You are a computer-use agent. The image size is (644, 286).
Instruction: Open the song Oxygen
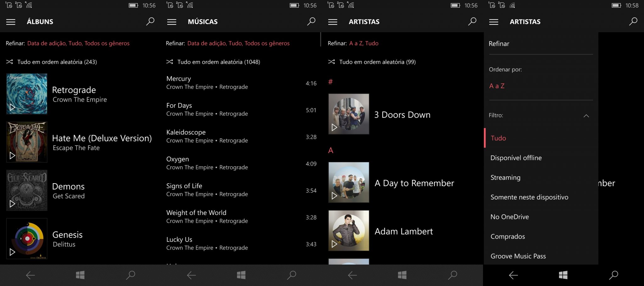177,159
